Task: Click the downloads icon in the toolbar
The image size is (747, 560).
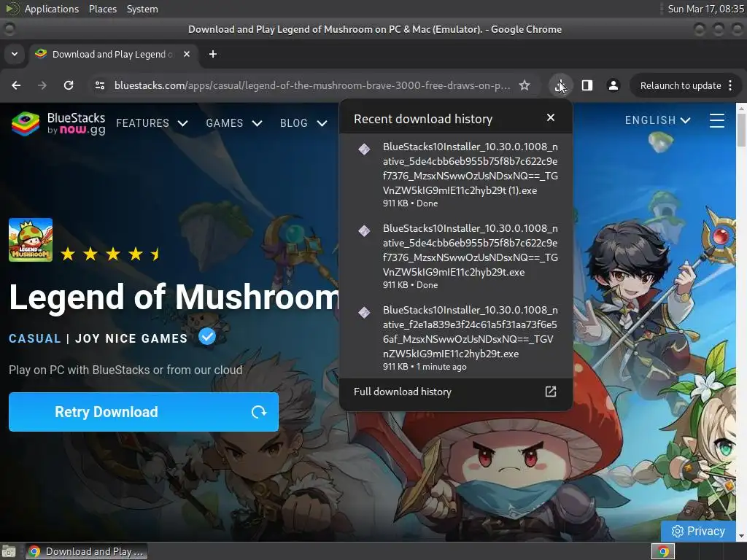Action: (560, 85)
